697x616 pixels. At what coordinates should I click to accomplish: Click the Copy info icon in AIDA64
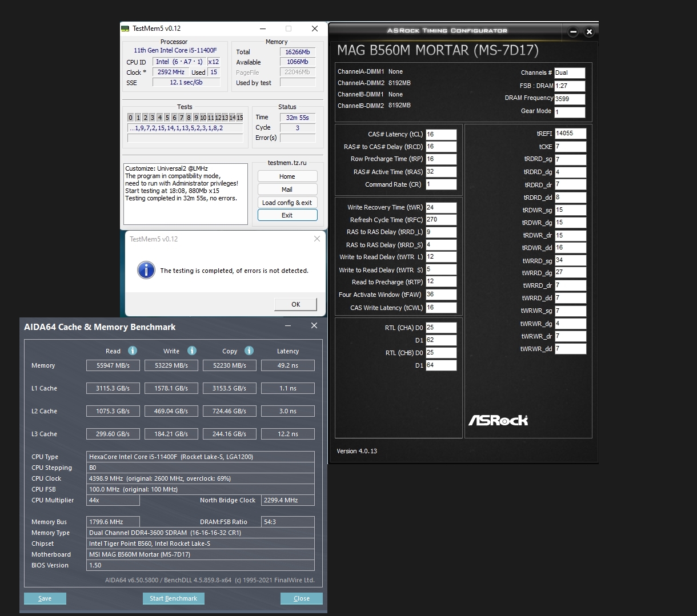pos(249,351)
